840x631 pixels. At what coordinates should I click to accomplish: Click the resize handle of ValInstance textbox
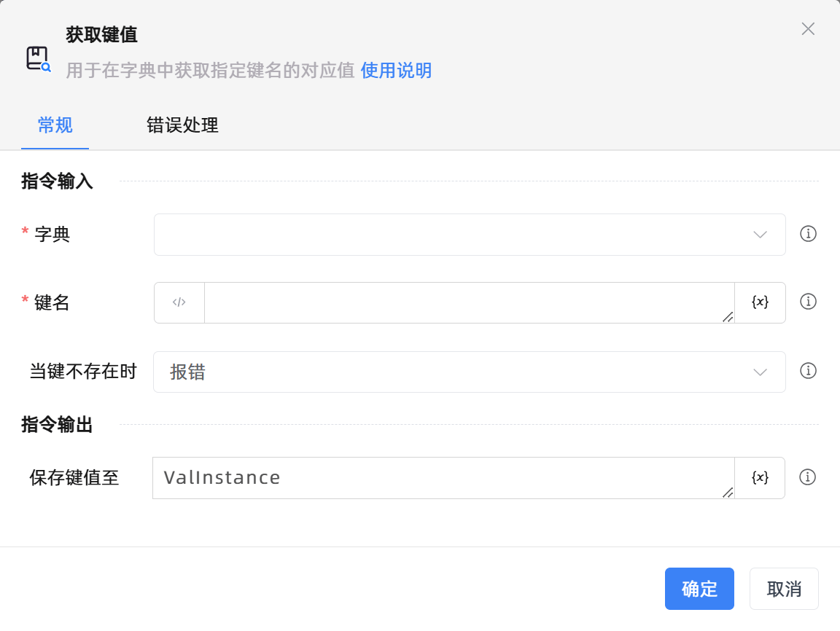[727, 493]
